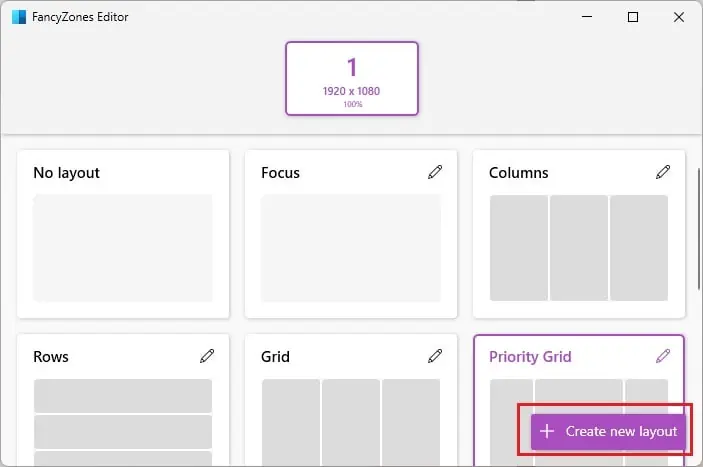Pick the Rows layout preview
Screen dimensions: 703x467
pyautogui.click(x=123, y=420)
